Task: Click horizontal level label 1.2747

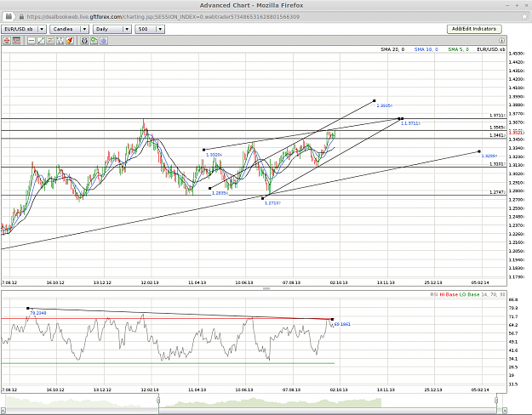Action: pyautogui.click(x=497, y=192)
